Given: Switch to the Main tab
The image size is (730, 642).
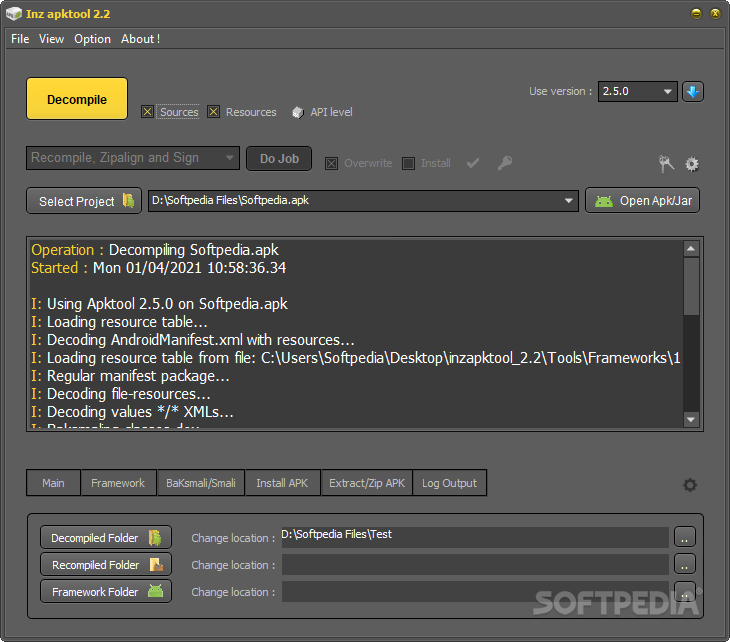Looking at the screenshot, I should tap(54, 483).
